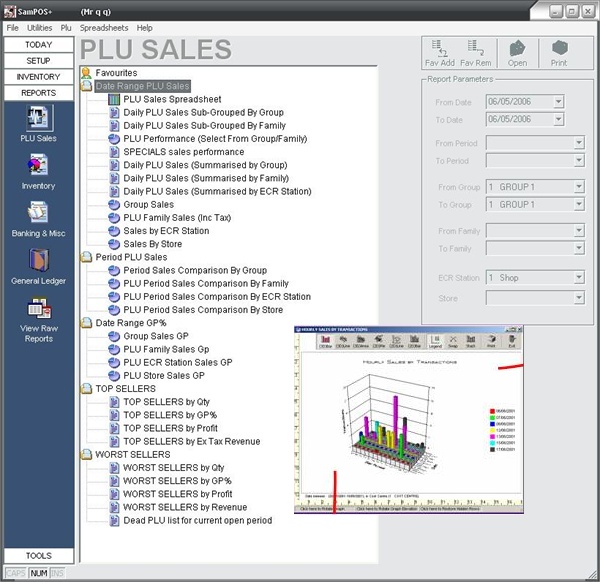Open the From Group dropdown
This screenshot has width=600, height=582.
click(x=579, y=187)
